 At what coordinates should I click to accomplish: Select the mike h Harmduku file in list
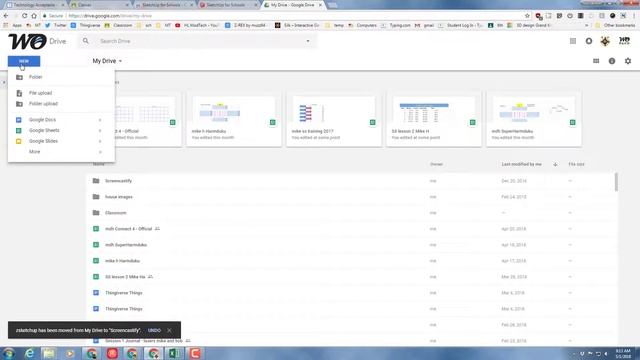[x=351, y=261]
